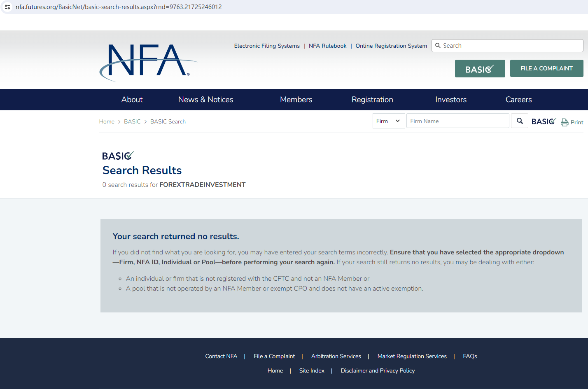Click the magnifier search button beside Firm Name
This screenshot has width=588, height=389.
[x=519, y=121]
